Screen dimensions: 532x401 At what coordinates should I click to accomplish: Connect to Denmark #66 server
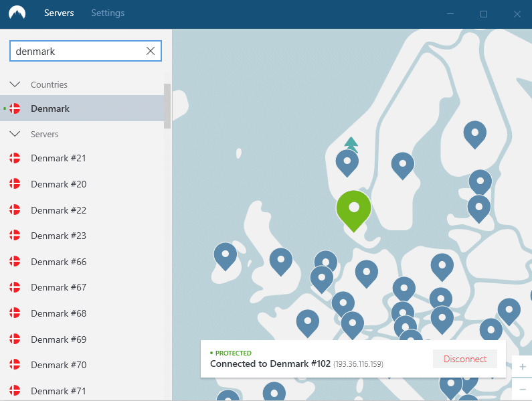82,262
